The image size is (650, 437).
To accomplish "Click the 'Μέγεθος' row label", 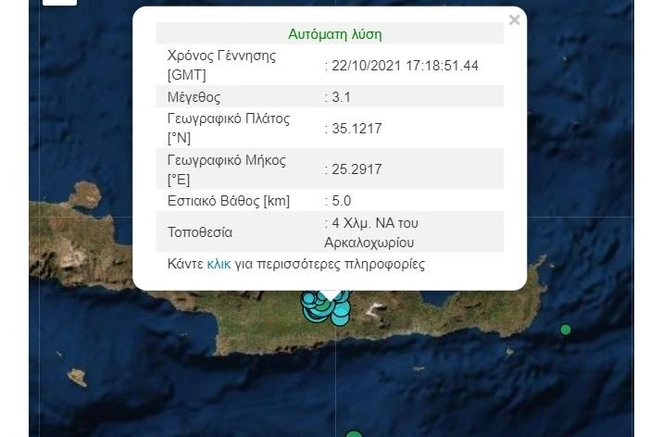I will (x=194, y=97).
